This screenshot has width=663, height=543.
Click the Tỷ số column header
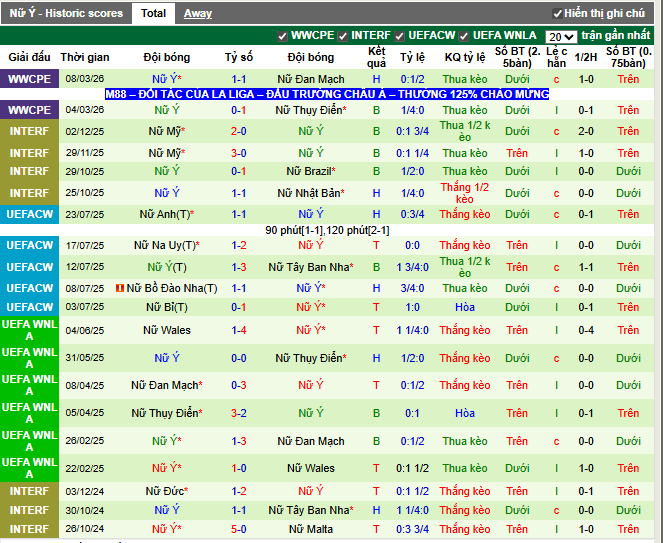point(239,58)
